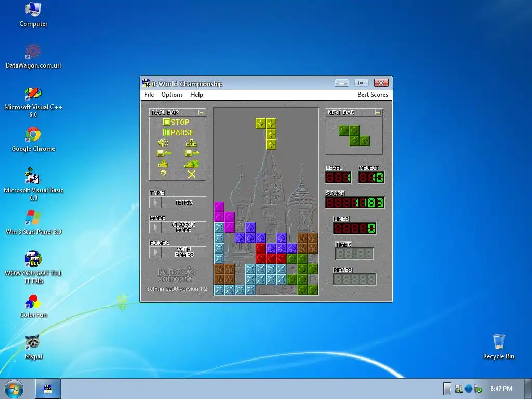Image resolution: width=532 pixels, height=399 pixels.
Task: Click the floppy icon with left arrow
Action: click(164, 153)
